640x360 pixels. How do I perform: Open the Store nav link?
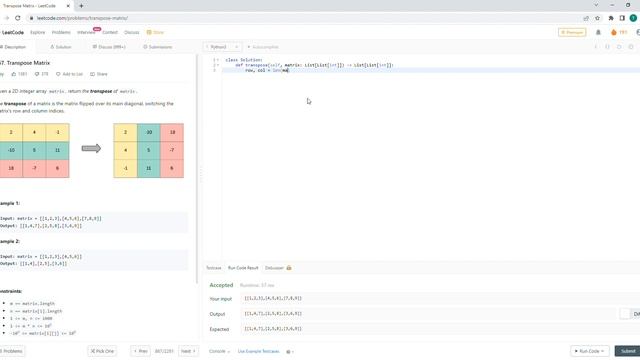156,32
